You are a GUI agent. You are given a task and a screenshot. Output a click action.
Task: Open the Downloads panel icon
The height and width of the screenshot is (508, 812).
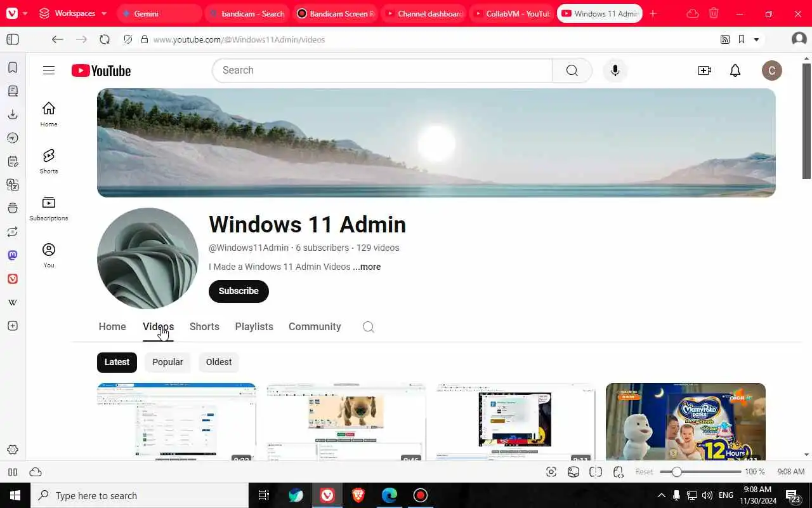coord(13,114)
